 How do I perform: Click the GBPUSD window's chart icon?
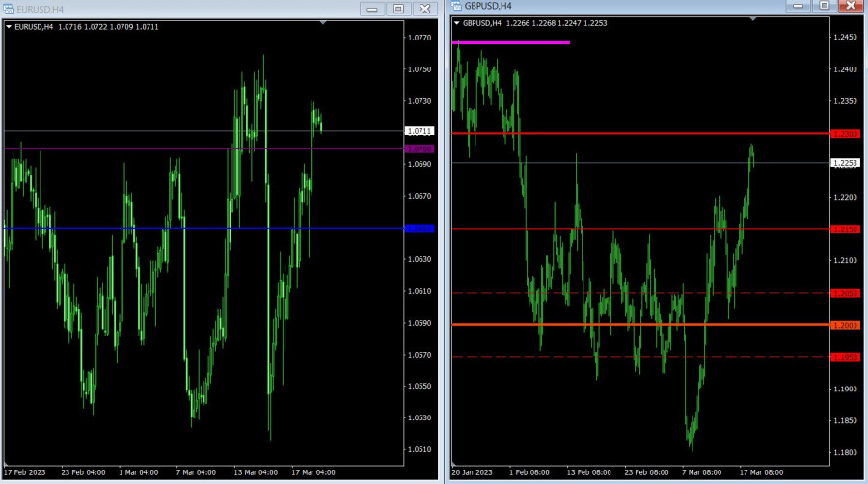pos(456,6)
